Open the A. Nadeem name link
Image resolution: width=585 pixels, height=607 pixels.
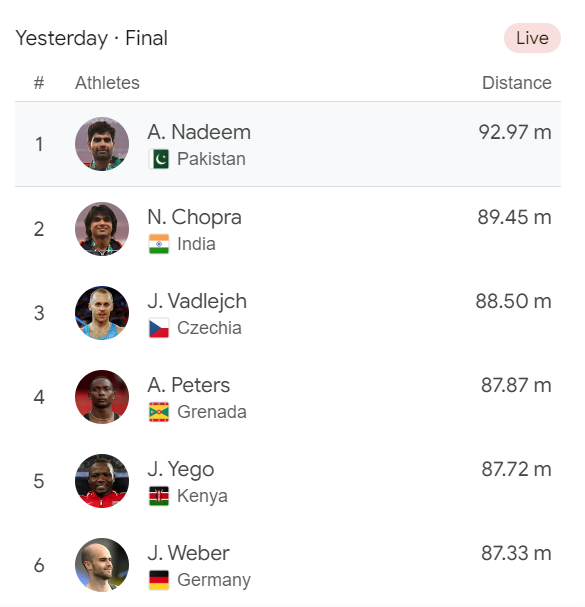[199, 132]
